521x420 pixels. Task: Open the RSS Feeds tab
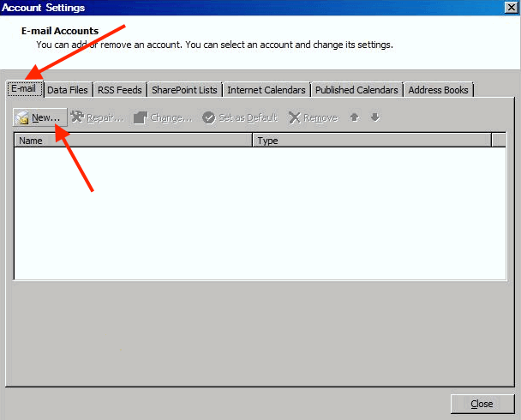pyautogui.click(x=120, y=90)
